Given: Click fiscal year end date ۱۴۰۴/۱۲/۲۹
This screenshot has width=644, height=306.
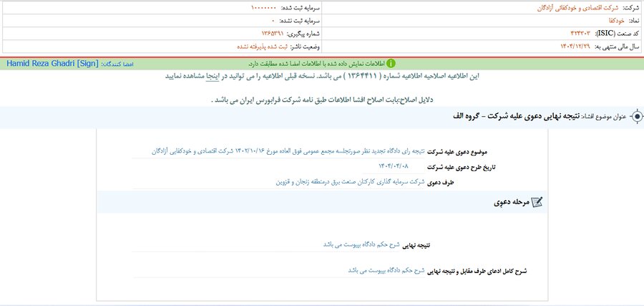Looking at the screenshot, I should pyautogui.click(x=575, y=47).
